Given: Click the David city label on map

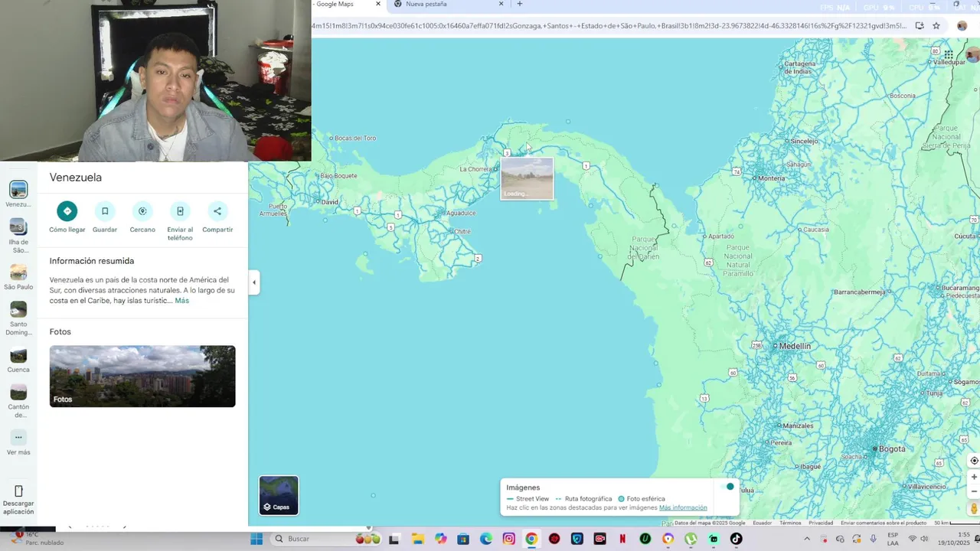Looking at the screenshot, I should 330,202.
